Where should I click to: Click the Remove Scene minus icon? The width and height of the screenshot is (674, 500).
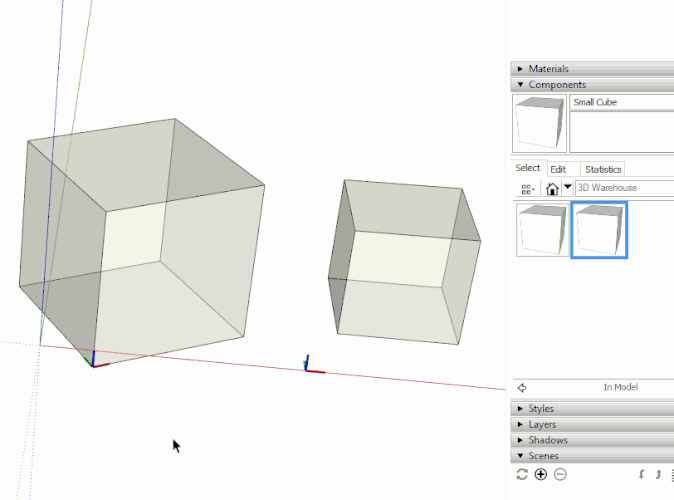(560, 475)
